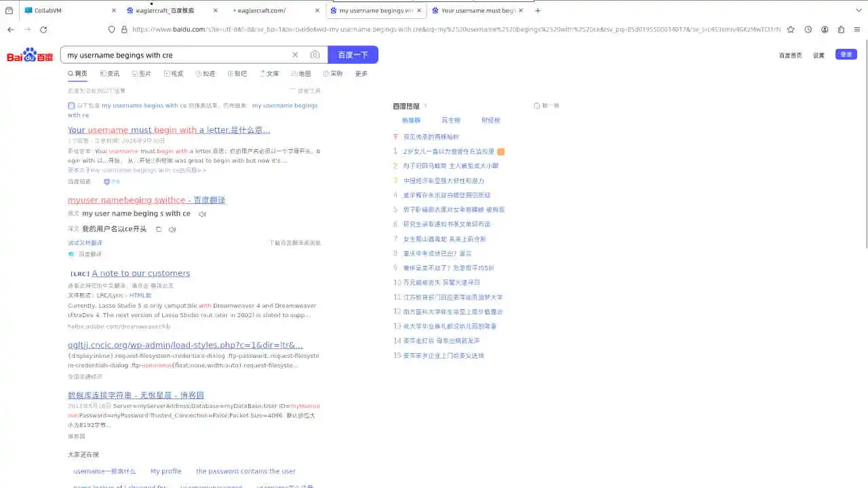Open camera image search in search box
This screenshot has width=868, height=488.
(x=315, y=55)
